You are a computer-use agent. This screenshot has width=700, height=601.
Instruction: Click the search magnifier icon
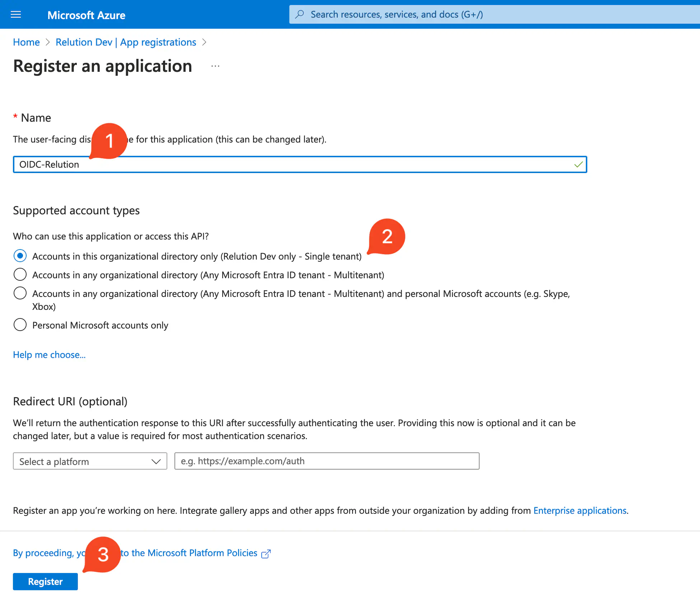click(x=300, y=14)
